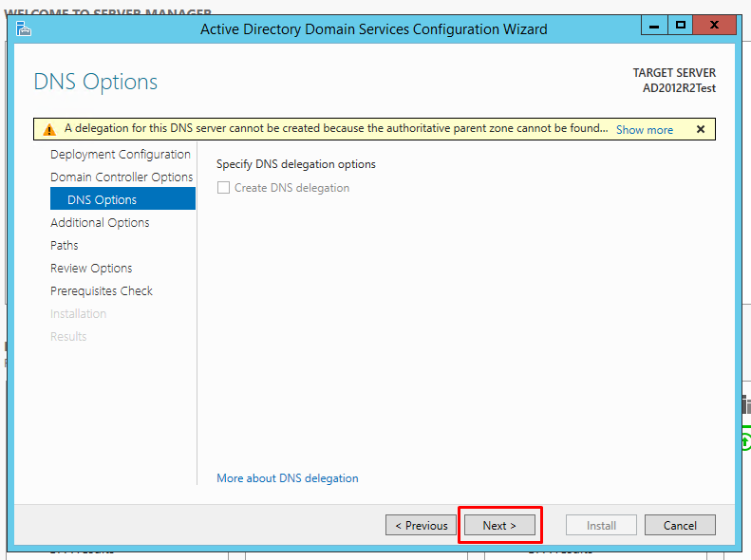Close the wizard with the red X
Screen dimensions: 751x560
click(x=714, y=25)
